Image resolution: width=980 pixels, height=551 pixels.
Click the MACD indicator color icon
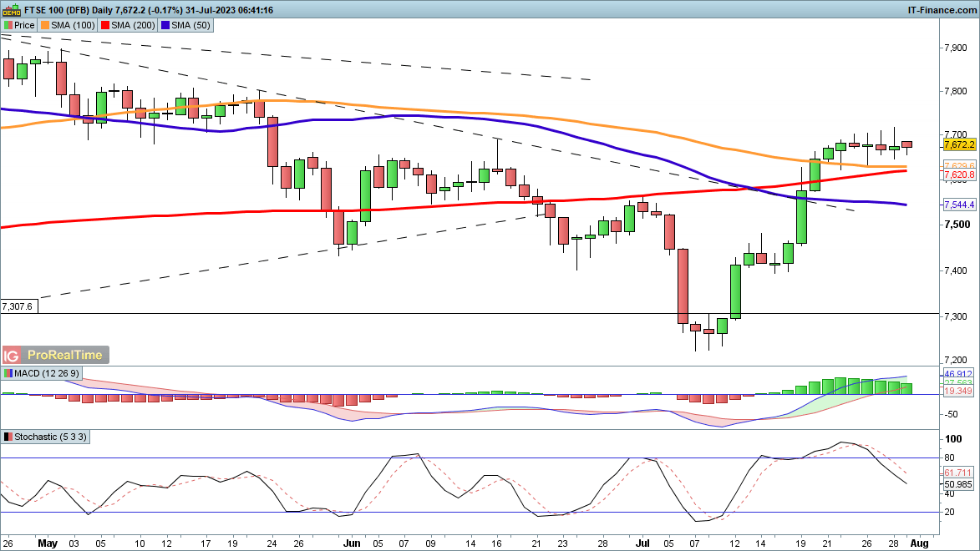pyautogui.click(x=8, y=372)
